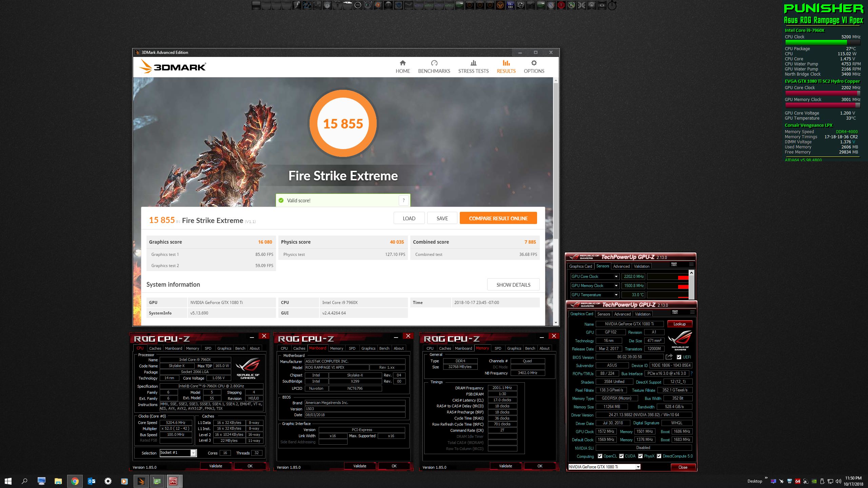
Task: Click Compare Result Online button
Action: [498, 218]
